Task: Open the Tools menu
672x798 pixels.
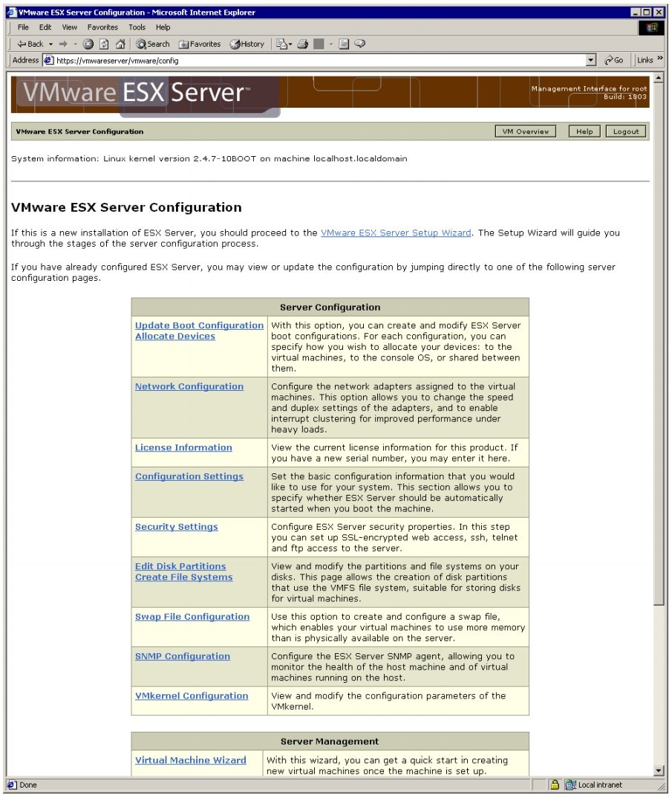Action: click(136, 27)
